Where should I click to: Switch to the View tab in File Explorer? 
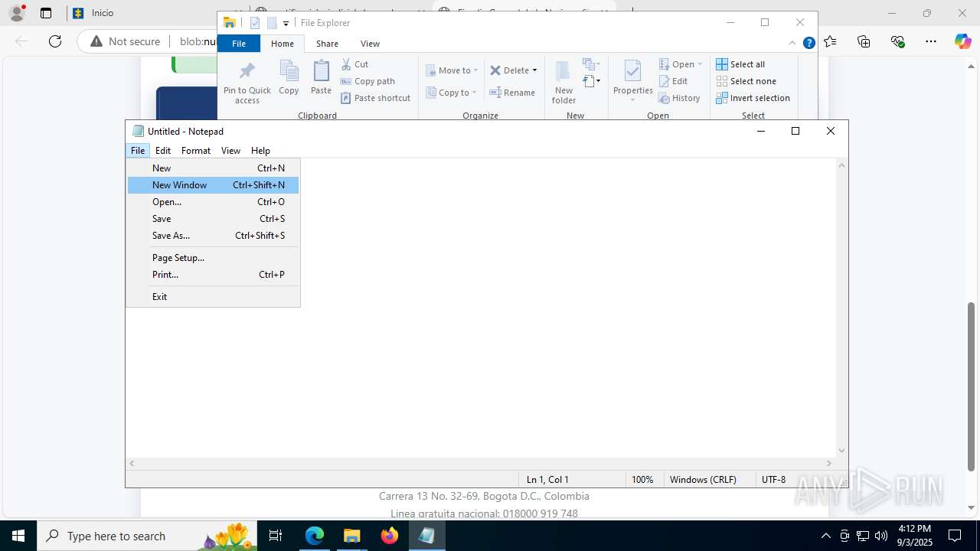pos(370,44)
